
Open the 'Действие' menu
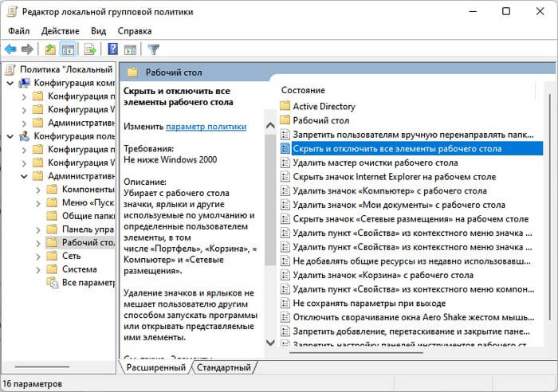point(61,31)
